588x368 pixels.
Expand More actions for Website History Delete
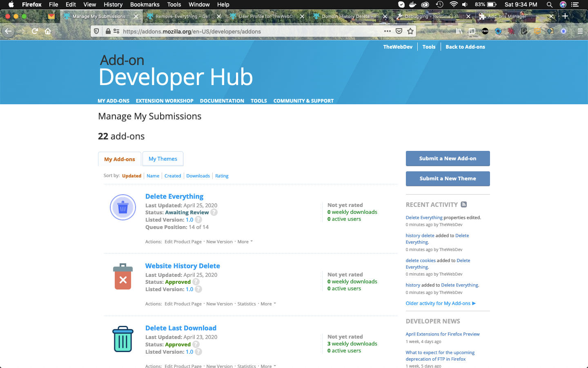click(x=268, y=304)
